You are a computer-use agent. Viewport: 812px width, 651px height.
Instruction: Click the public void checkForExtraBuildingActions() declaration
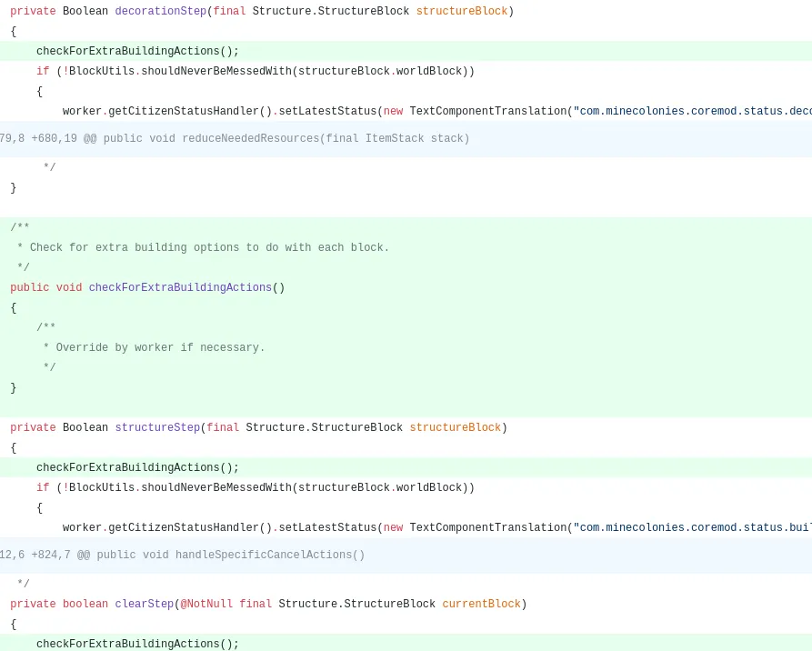coord(147,287)
